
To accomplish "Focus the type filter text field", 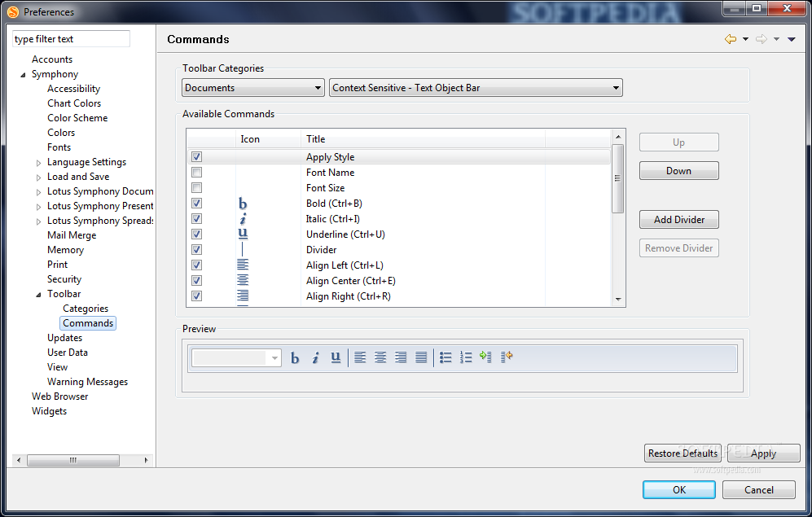I will [71, 39].
